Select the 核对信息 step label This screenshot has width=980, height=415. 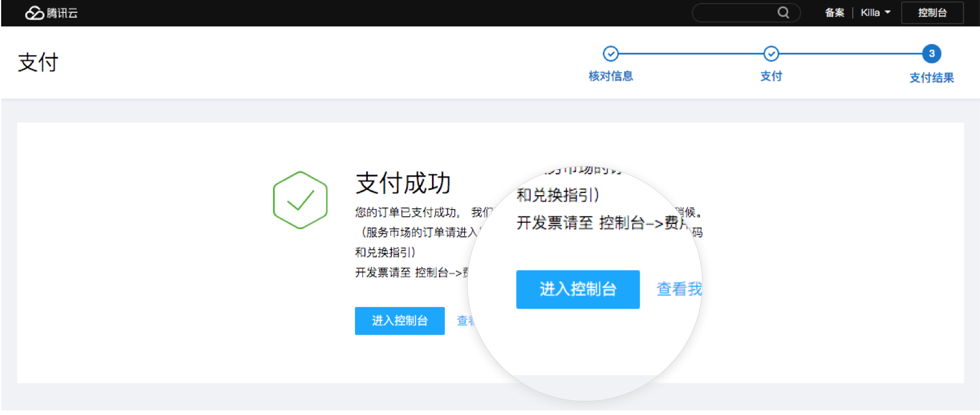pos(610,76)
